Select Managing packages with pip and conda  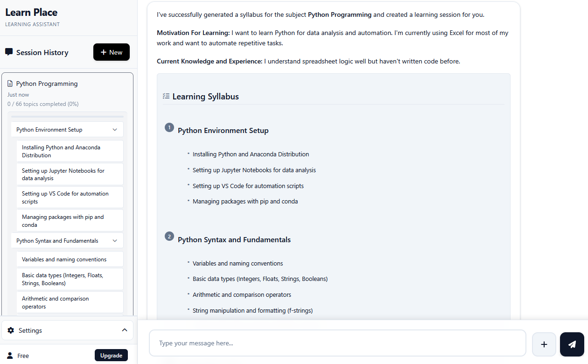(70, 221)
